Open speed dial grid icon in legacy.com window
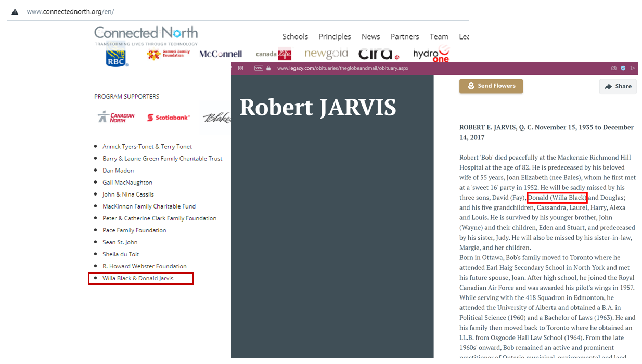Viewport: 642px width, 364px height. (x=240, y=68)
